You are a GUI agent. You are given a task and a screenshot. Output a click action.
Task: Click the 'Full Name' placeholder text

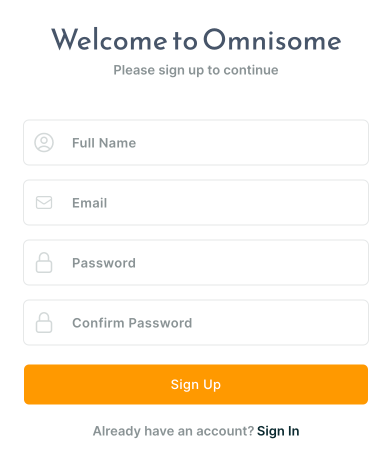pyautogui.click(x=104, y=143)
